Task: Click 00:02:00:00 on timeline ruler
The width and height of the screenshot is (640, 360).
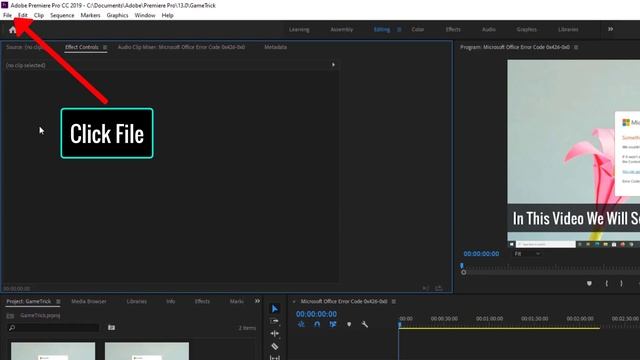Action: point(580,318)
